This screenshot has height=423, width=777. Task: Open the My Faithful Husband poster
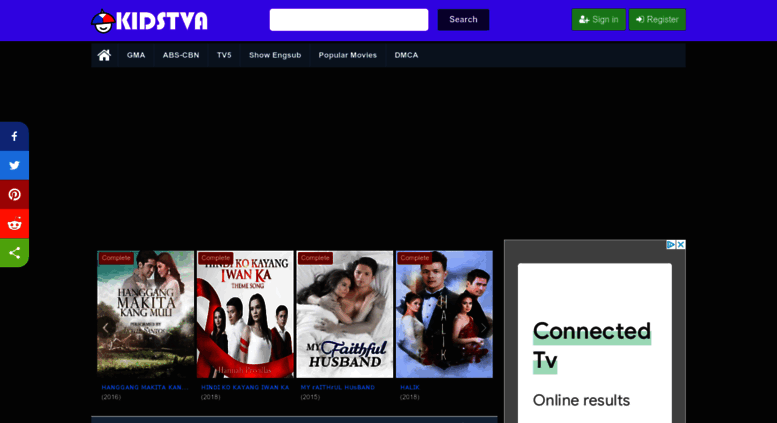344,314
